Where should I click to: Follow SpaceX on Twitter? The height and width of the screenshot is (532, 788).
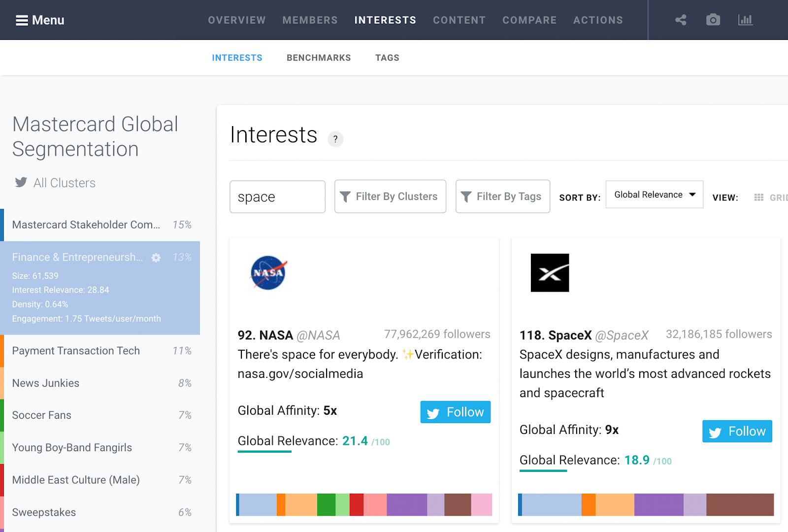coord(737,431)
